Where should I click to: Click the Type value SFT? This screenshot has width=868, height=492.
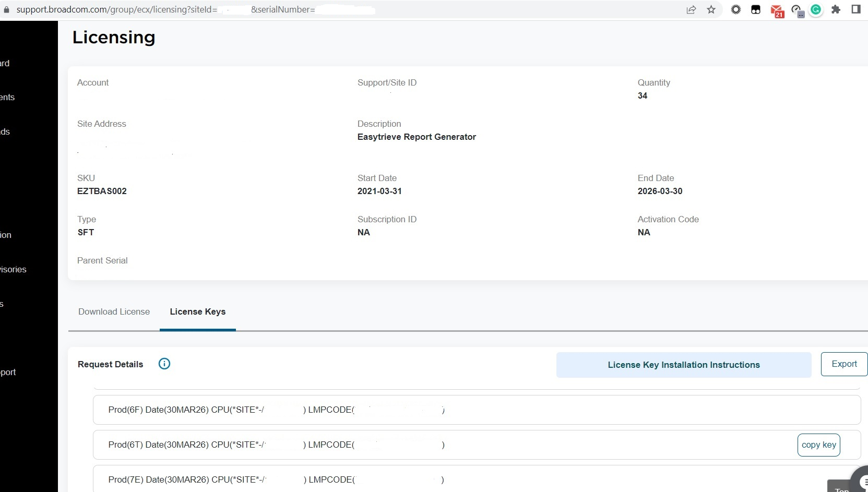86,232
